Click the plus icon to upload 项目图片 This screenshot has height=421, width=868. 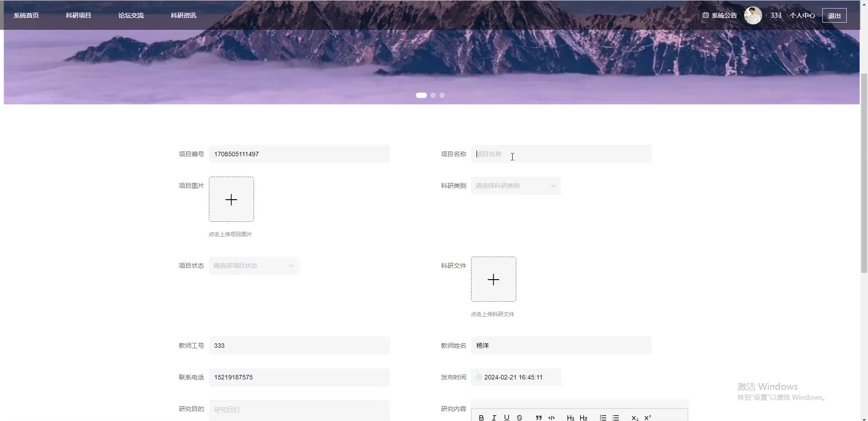[231, 200]
